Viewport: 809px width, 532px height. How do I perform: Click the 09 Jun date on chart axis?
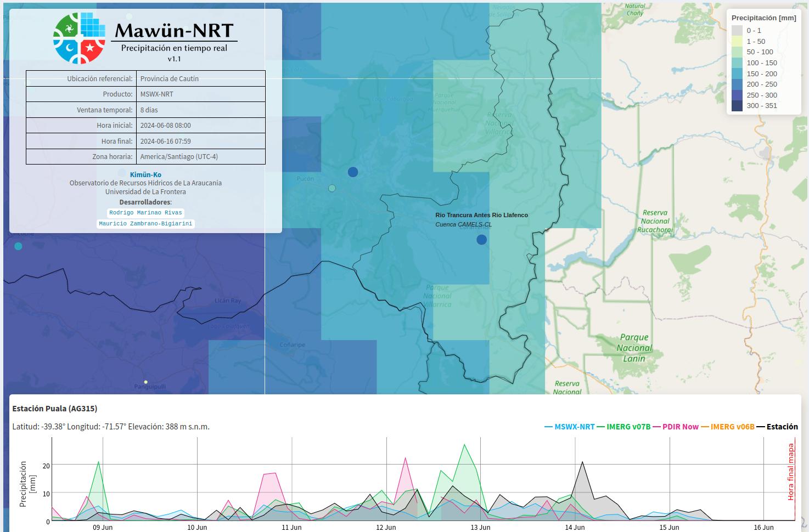103,528
